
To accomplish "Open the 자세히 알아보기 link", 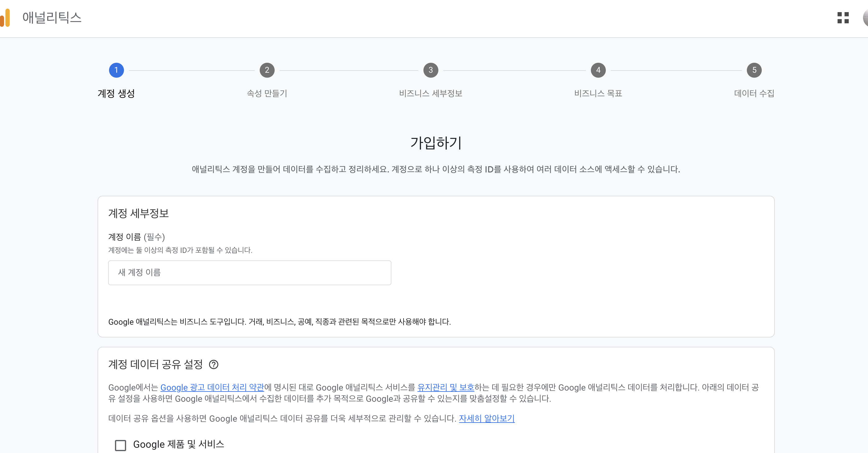I will [x=487, y=418].
